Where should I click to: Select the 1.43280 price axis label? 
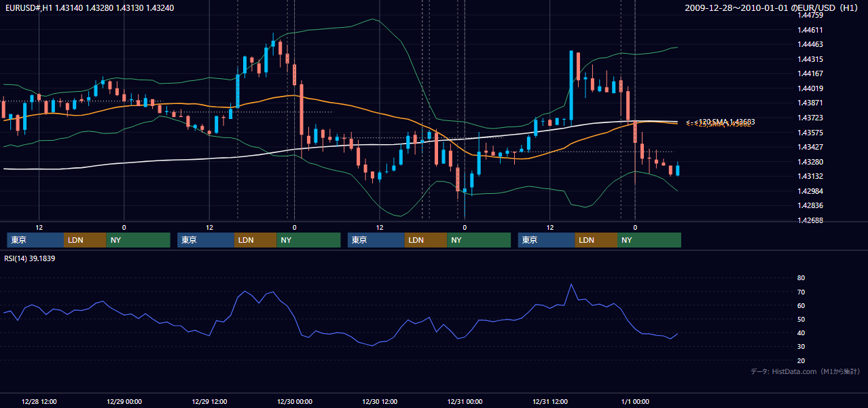click(x=810, y=162)
